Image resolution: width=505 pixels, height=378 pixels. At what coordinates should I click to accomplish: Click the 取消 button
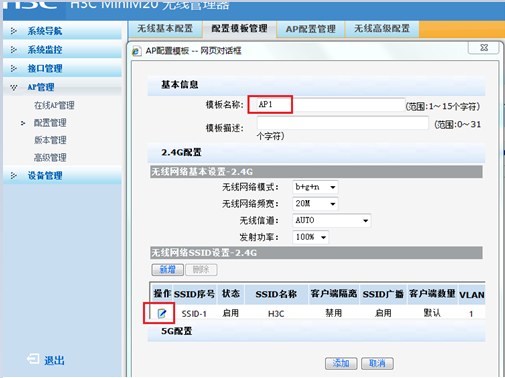[377, 363]
